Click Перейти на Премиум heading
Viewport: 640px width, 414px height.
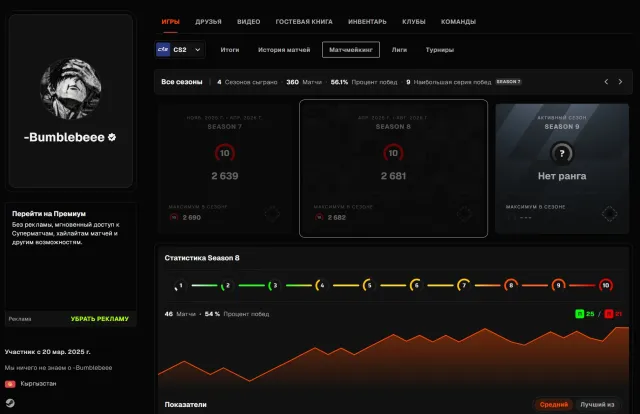click(x=49, y=214)
